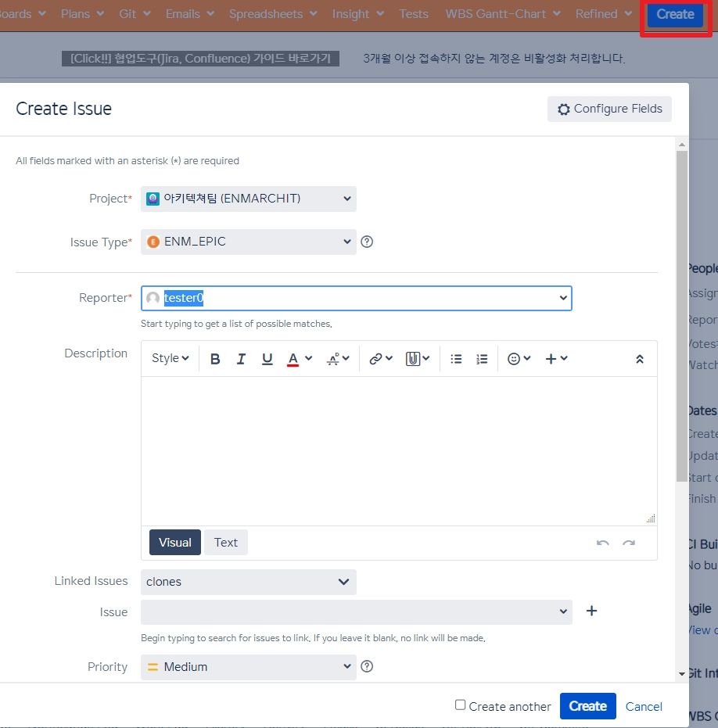This screenshot has width=718, height=728.
Task: Open help for Issue Type
Action: point(367,242)
